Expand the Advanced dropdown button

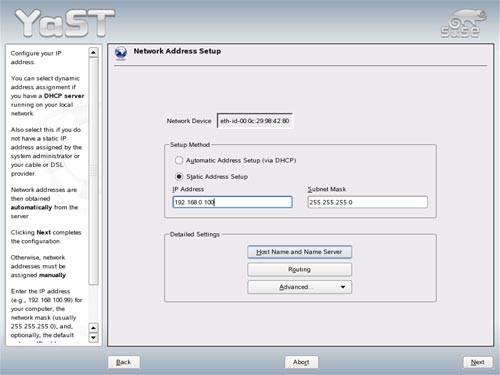point(299,287)
